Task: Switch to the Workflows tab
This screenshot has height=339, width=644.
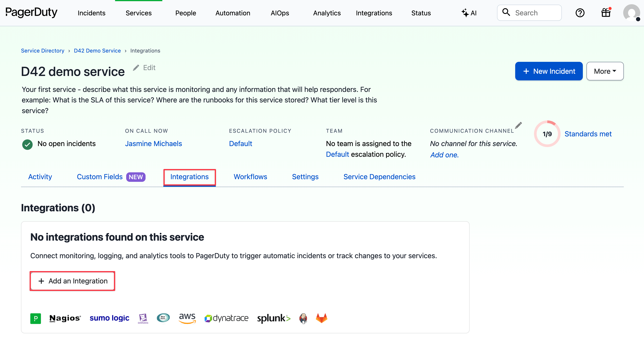Action: coord(250,177)
